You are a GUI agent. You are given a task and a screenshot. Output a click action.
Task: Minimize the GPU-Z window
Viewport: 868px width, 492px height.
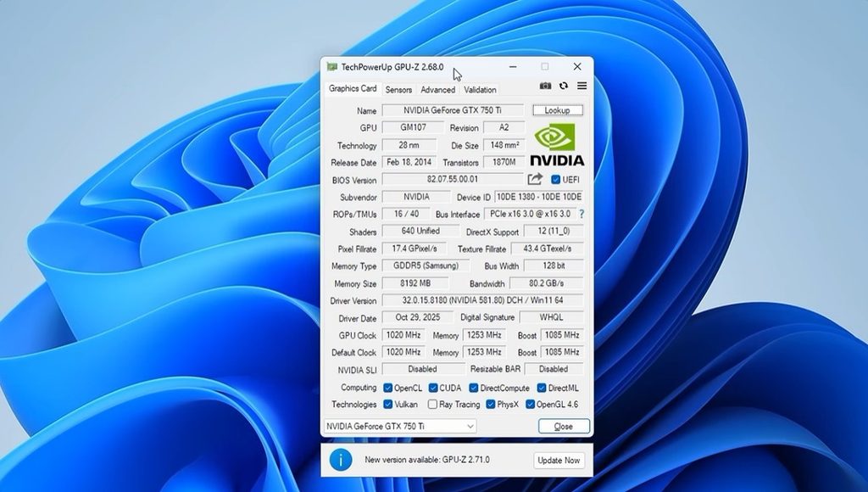point(513,66)
